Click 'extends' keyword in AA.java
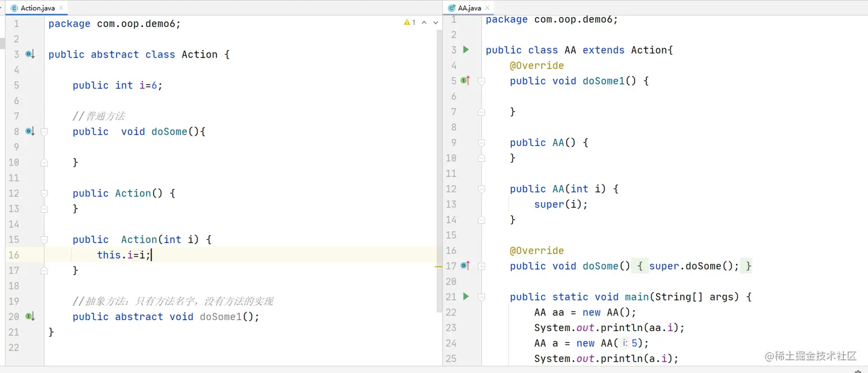Viewport: 868px width, 373px height. (x=603, y=50)
